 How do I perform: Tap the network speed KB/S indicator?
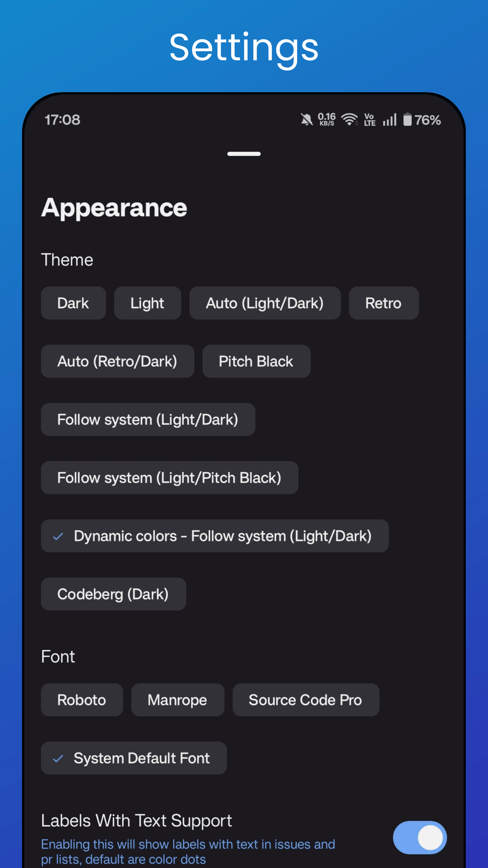327,120
